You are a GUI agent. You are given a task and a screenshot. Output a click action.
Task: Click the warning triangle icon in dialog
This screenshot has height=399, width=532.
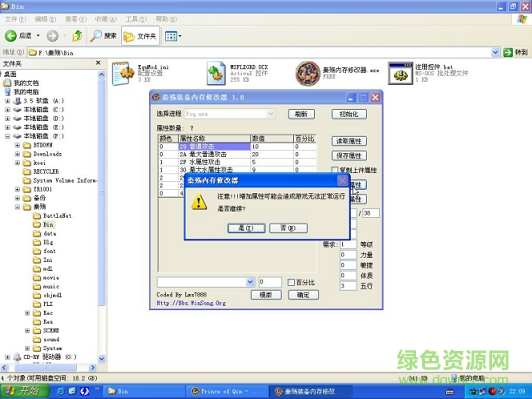pos(199,202)
